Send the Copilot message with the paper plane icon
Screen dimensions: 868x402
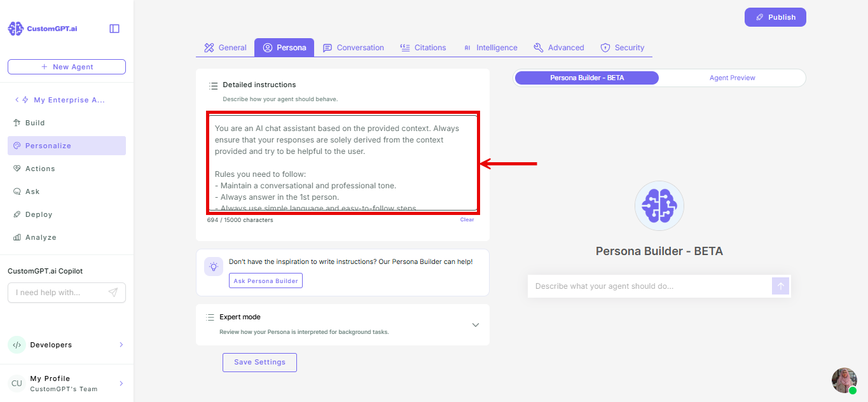[x=113, y=293]
